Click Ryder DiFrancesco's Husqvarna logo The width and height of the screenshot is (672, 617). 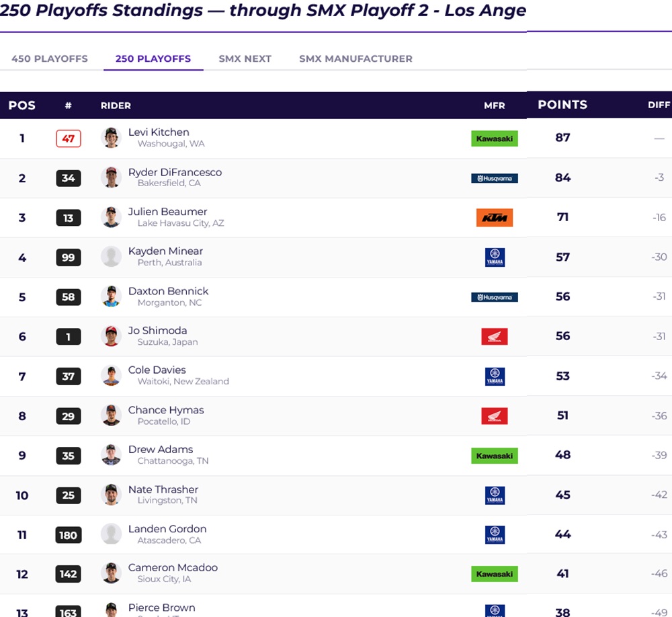point(494,178)
